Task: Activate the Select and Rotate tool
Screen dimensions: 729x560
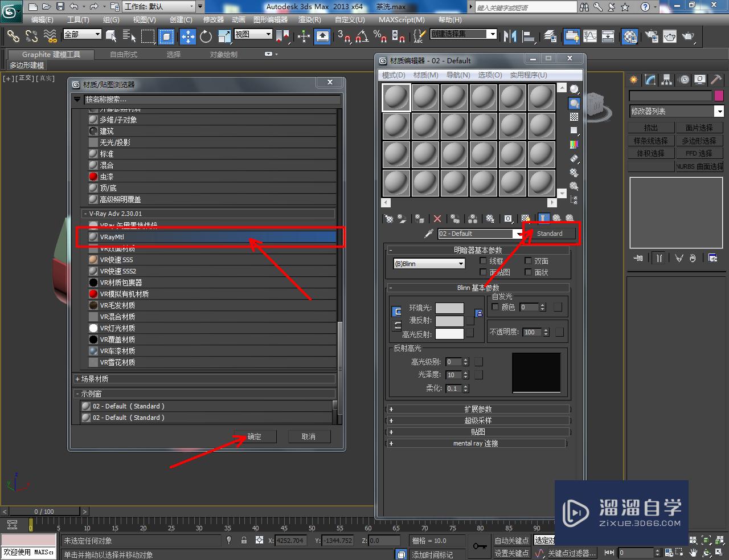Action: 206,36
